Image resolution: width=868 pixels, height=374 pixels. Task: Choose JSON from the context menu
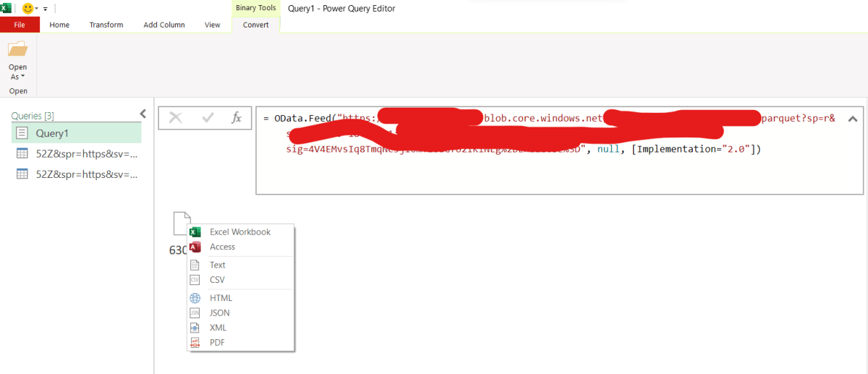click(240, 313)
